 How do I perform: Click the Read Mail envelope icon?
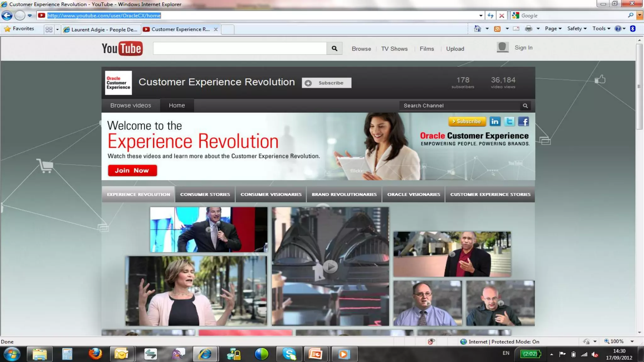[516, 29]
